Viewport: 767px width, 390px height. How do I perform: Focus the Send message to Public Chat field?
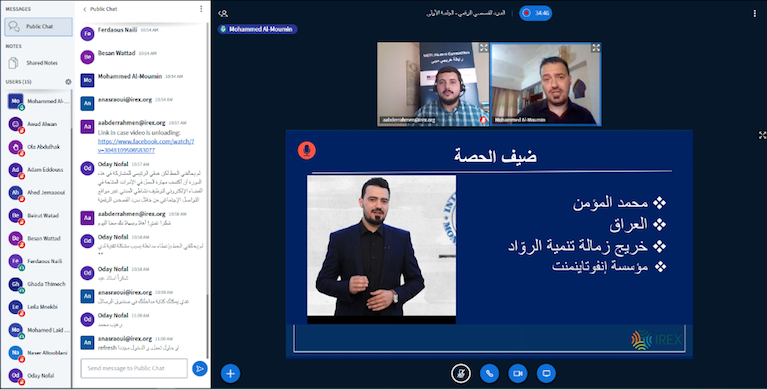point(134,368)
